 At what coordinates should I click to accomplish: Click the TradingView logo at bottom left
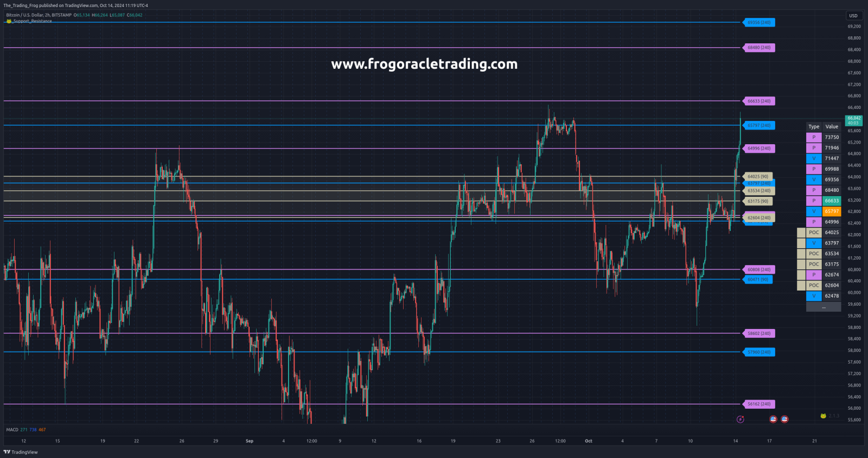21,452
